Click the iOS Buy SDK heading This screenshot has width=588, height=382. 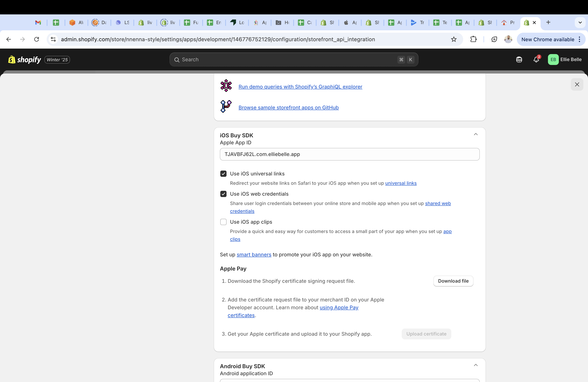(236, 135)
